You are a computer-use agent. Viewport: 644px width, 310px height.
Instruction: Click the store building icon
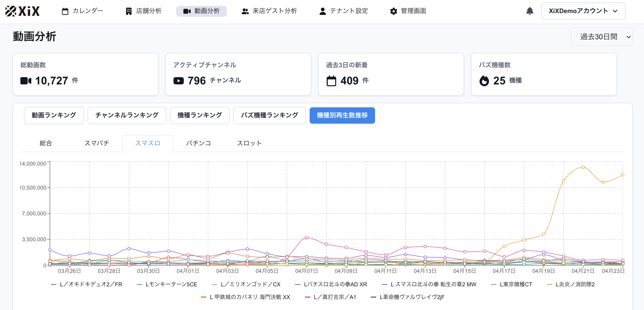(x=129, y=11)
